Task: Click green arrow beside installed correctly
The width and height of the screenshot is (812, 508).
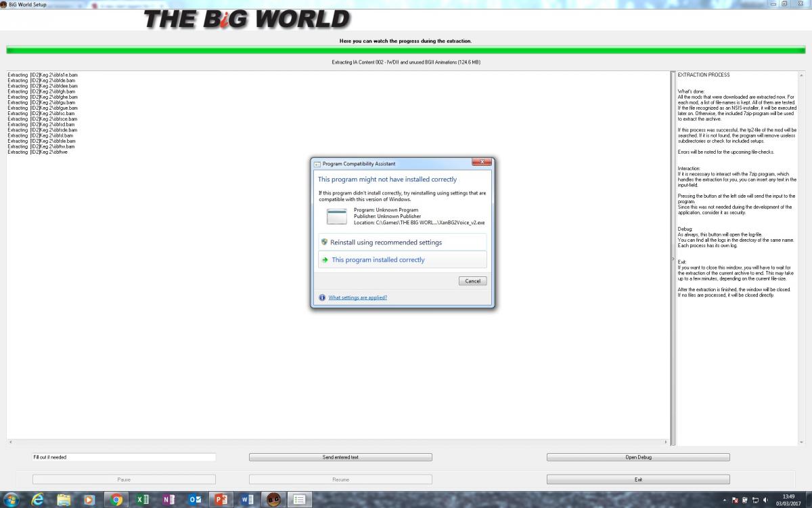Action: (x=325, y=260)
